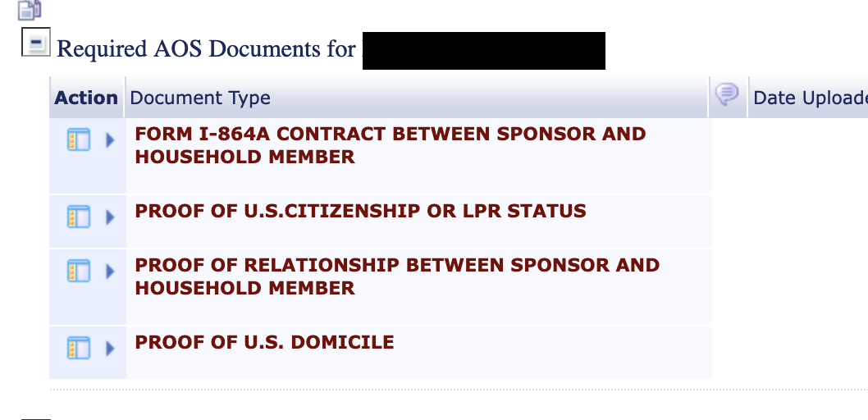This screenshot has height=420, width=868.
Task: Expand the Form I-864A row arrow
Action: tap(110, 140)
